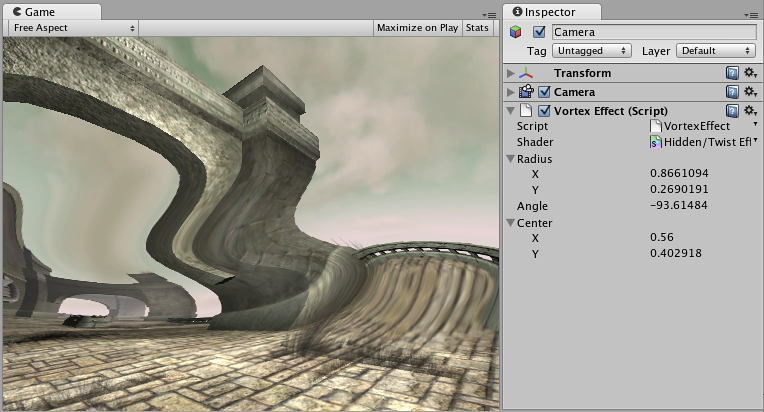Open the Game view panel options menu
Image resolution: width=764 pixels, height=412 pixels.
coord(489,15)
